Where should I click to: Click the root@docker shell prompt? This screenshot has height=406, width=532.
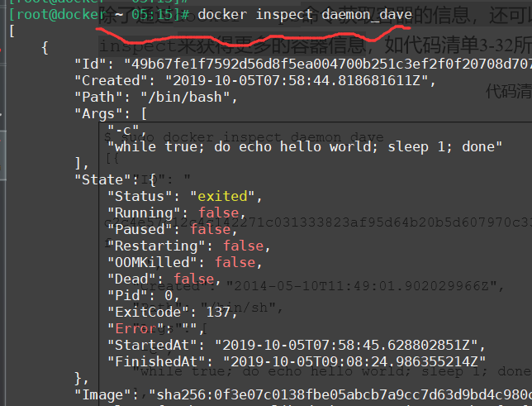click(99, 15)
